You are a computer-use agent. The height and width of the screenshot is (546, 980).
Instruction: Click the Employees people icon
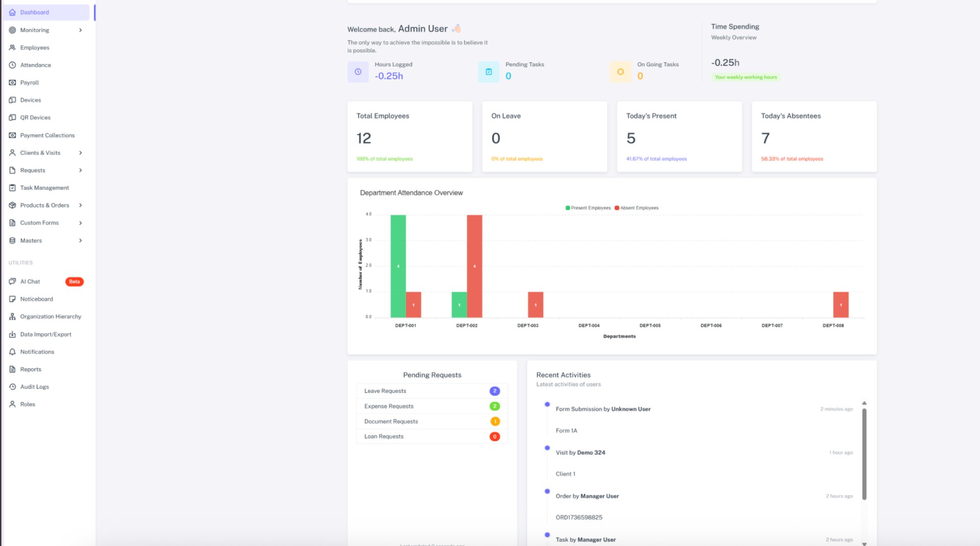12,47
